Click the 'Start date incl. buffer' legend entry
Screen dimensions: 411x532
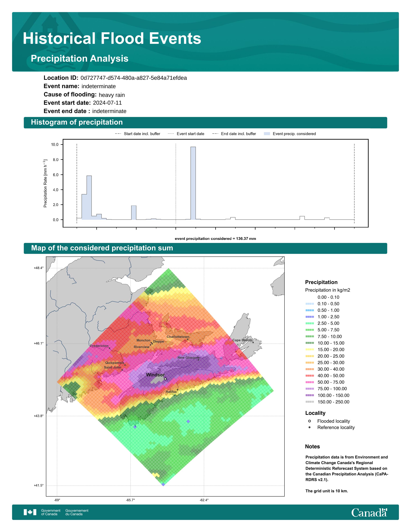(x=138, y=134)
